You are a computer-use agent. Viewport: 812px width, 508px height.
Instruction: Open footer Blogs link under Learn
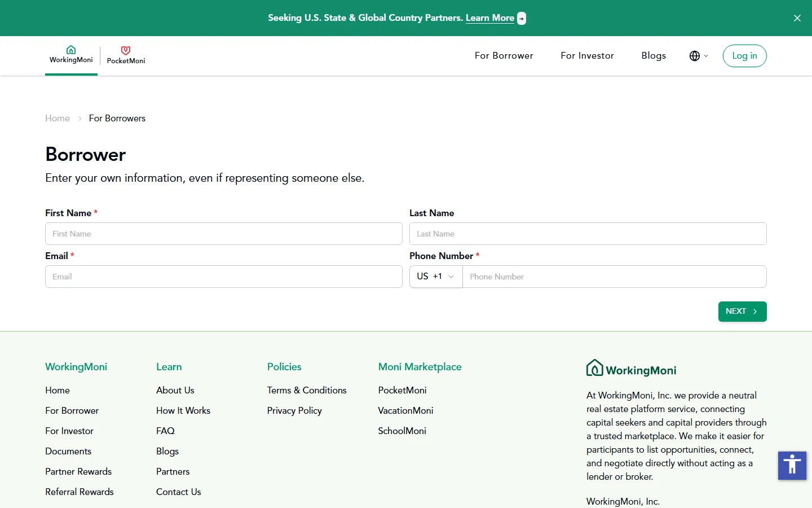point(167,451)
